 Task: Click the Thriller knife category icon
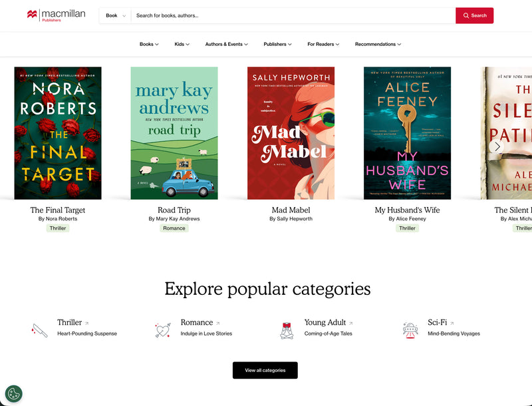[39, 331]
